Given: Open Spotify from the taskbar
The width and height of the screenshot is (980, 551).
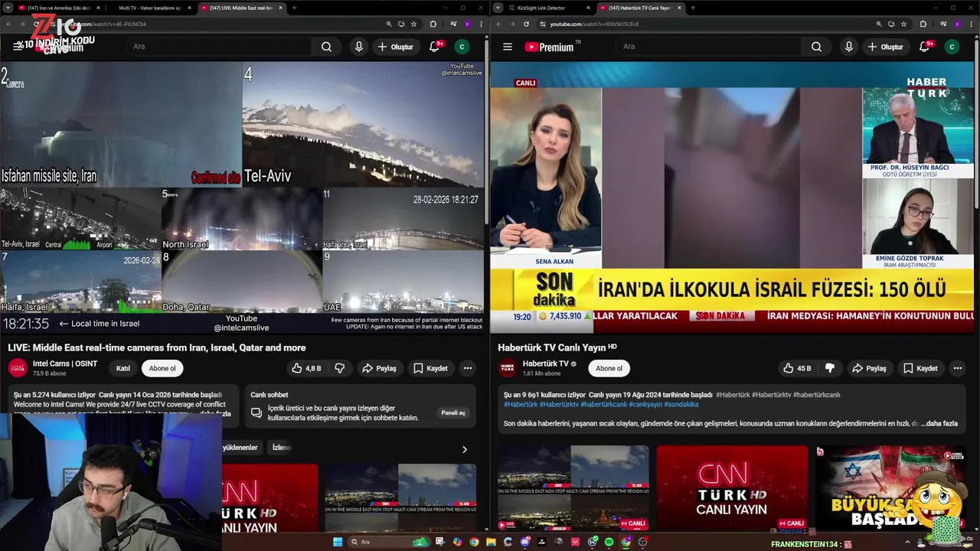Looking at the screenshot, I should (609, 542).
